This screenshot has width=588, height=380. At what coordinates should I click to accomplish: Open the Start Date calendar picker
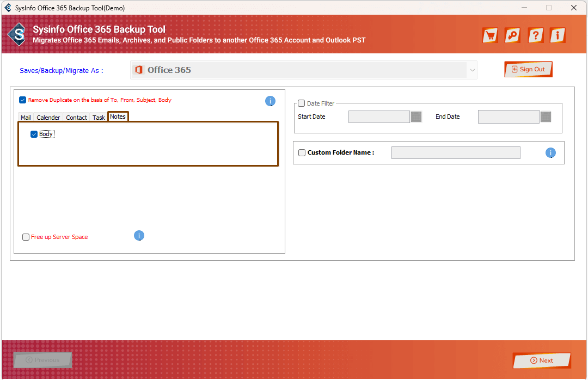[x=416, y=117]
